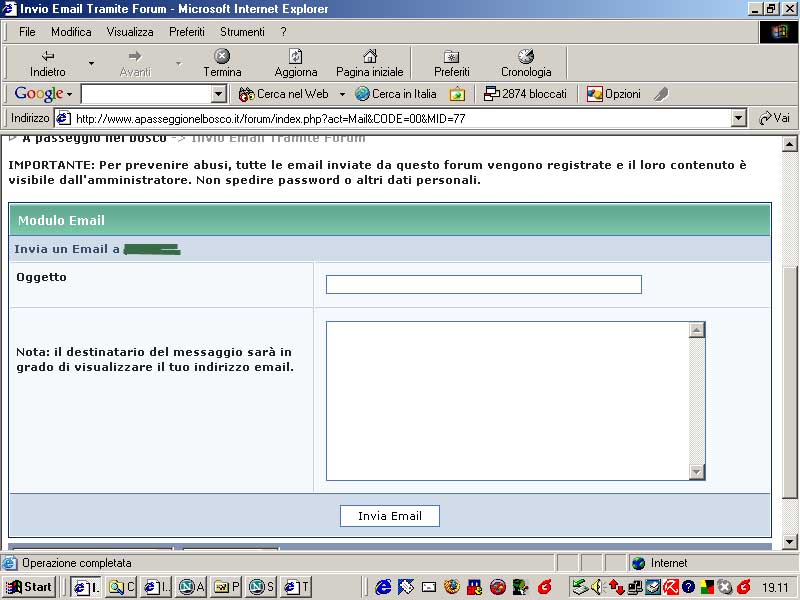The height and width of the screenshot is (600, 800).
Task: Click the Indietro back arrow icon
Action: (47, 56)
